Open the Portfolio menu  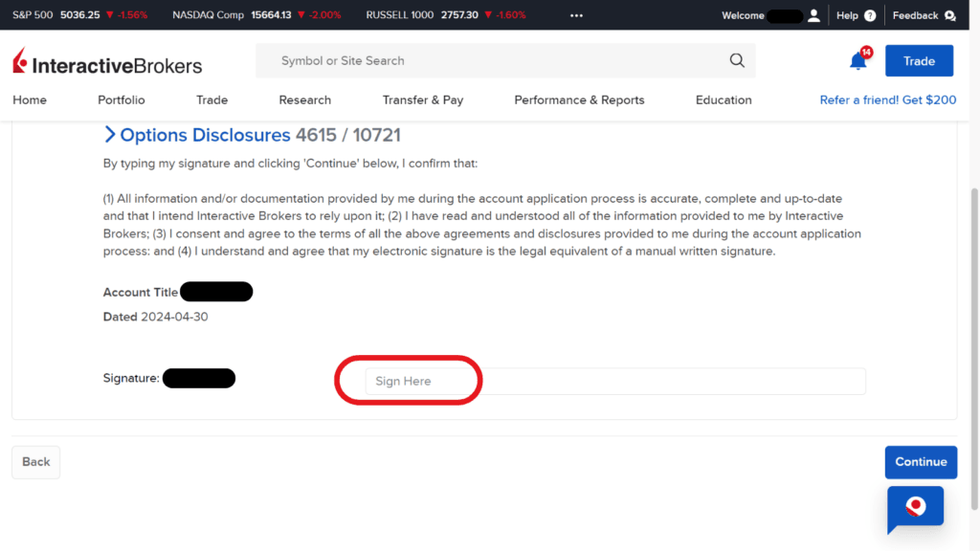click(x=122, y=99)
